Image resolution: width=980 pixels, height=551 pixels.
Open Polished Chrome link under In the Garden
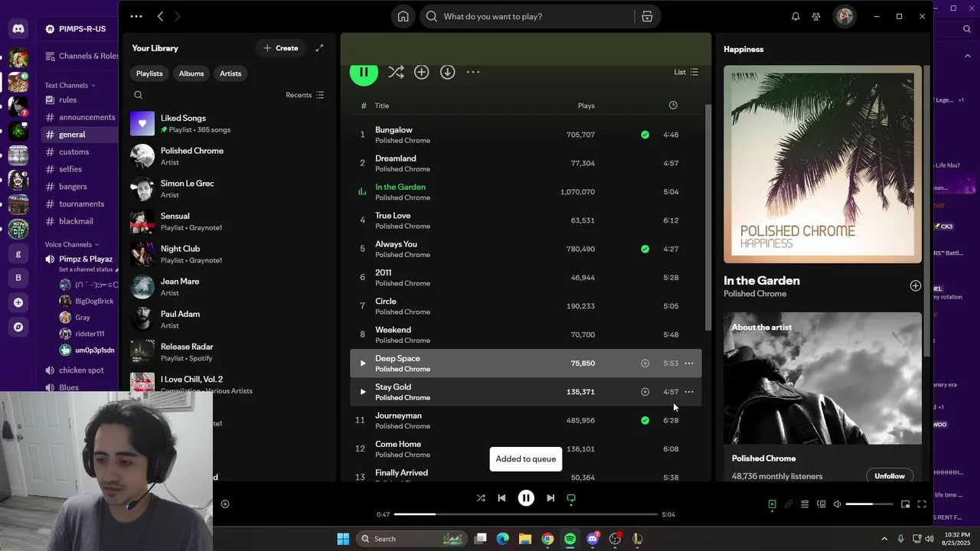pos(755,294)
